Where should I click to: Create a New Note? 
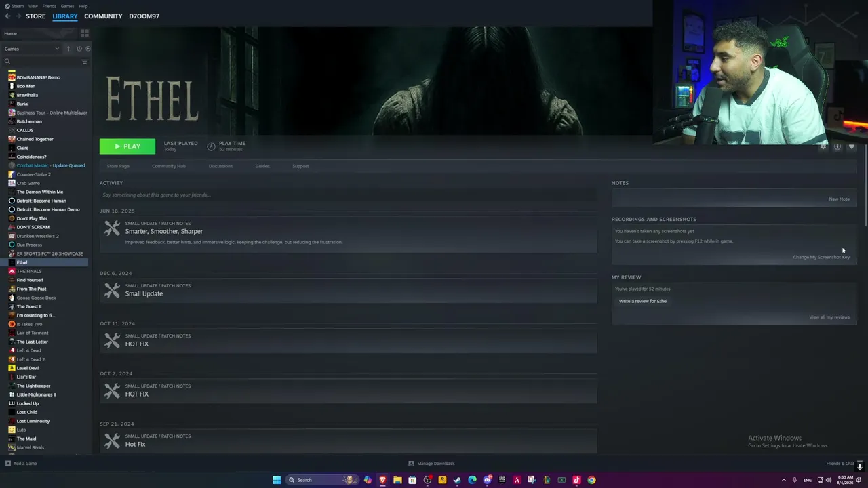point(839,199)
